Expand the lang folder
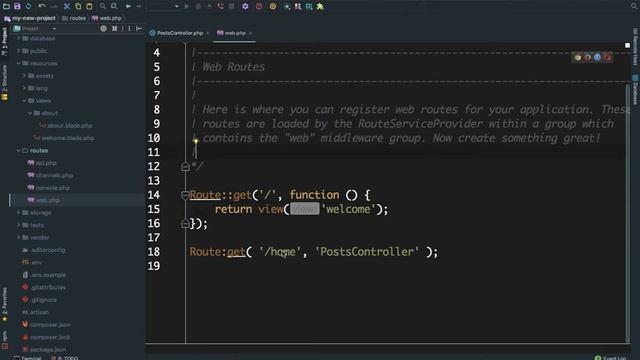 click(x=24, y=88)
